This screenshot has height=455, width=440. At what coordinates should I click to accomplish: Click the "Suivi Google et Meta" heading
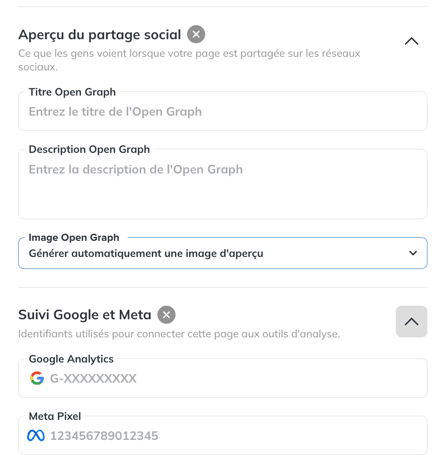click(85, 315)
